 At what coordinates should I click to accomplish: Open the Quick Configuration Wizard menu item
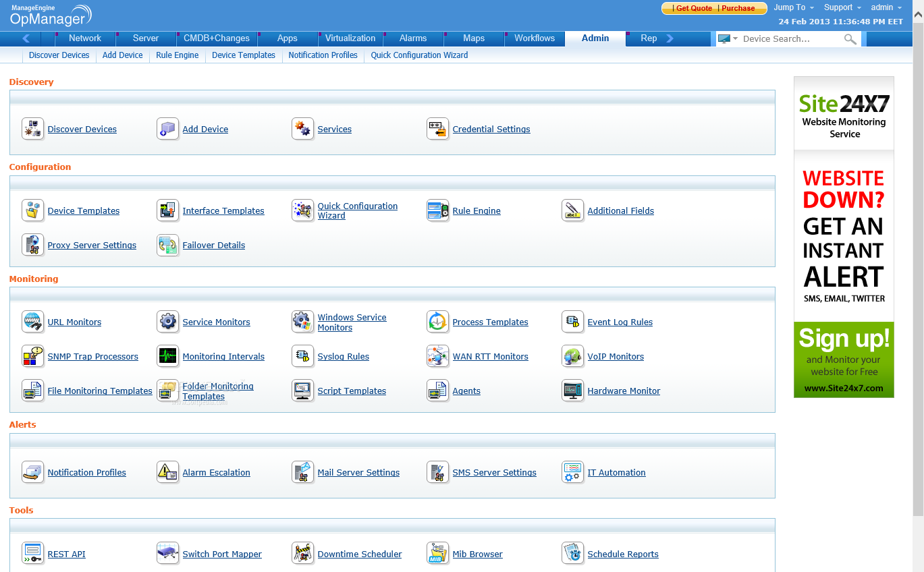(x=419, y=55)
